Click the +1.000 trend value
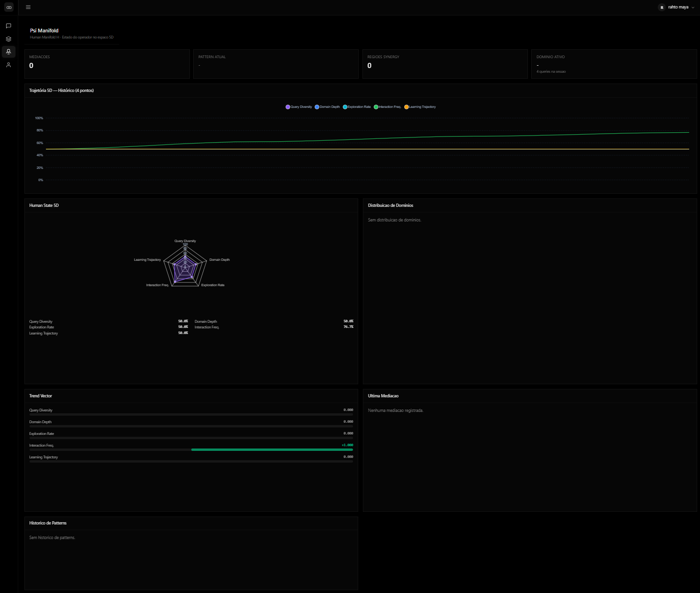 coord(347,445)
